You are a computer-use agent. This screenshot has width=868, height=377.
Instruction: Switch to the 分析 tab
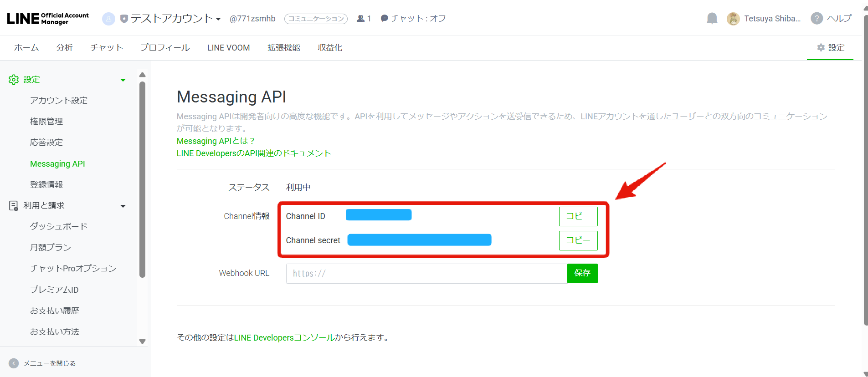coord(64,48)
